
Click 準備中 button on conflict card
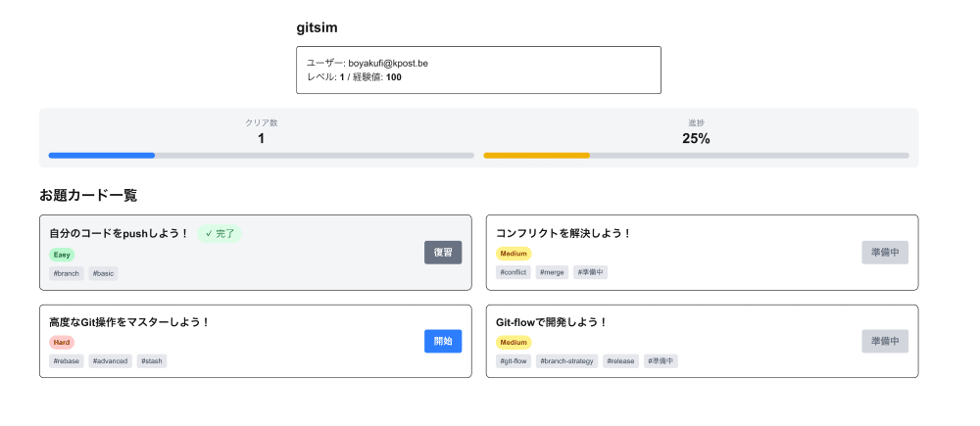click(x=885, y=253)
